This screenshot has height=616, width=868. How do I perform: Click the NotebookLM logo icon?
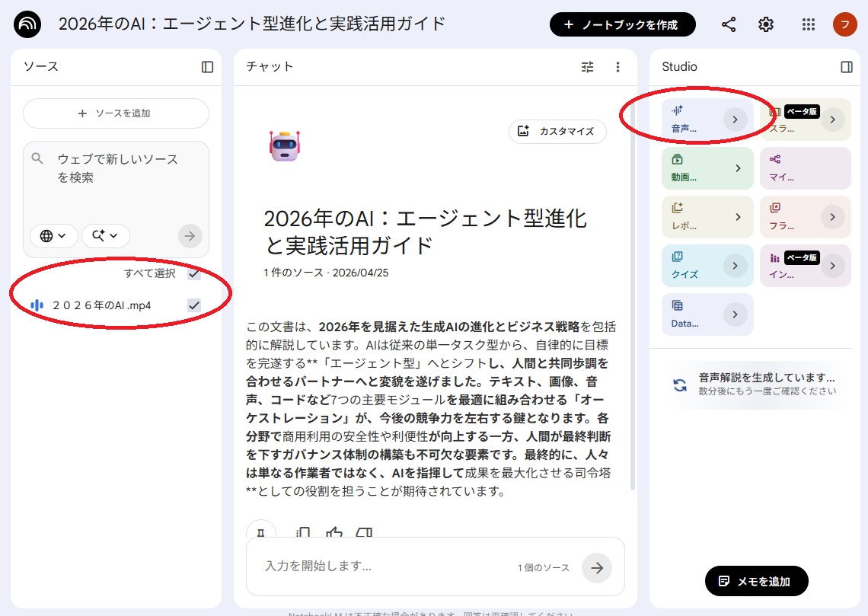(x=28, y=24)
